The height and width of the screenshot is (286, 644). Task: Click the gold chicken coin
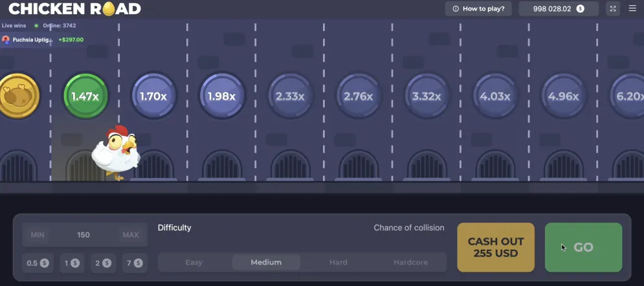tap(17, 96)
